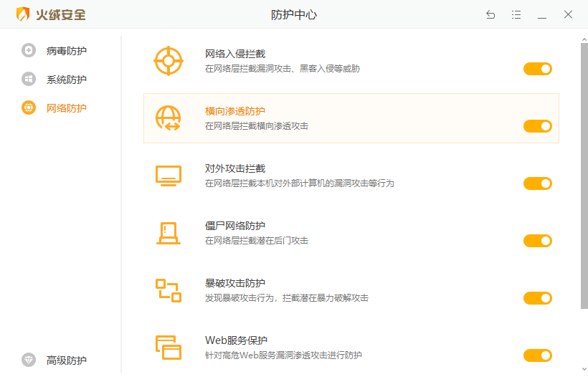588x387 pixels.
Task: Click the network intrusion target icon
Action: pos(169,61)
